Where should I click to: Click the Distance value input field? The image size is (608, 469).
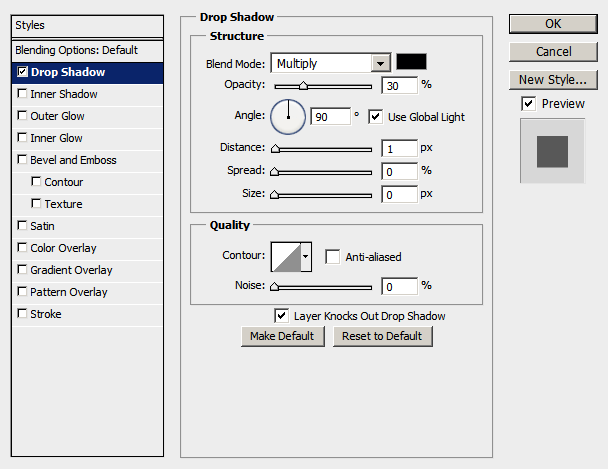[399, 148]
